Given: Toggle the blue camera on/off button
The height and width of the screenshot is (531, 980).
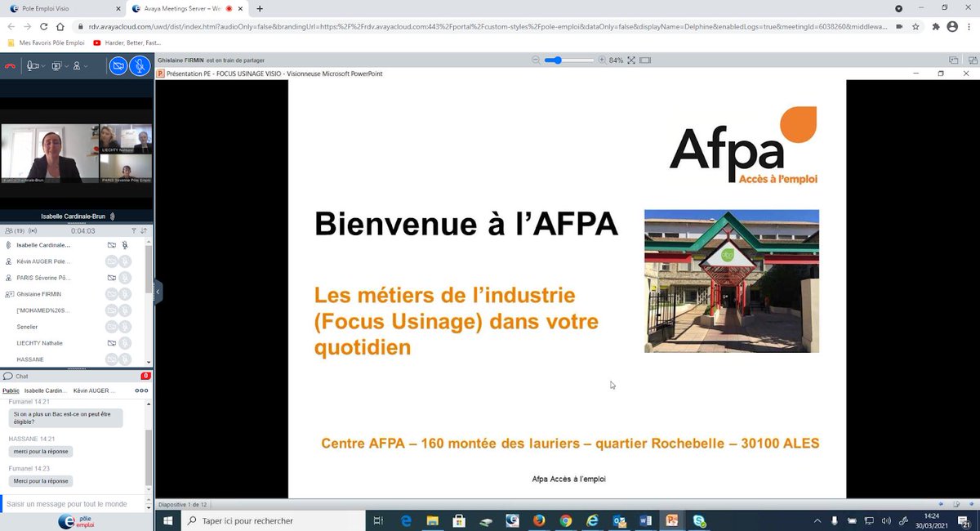Looking at the screenshot, I should click(118, 66).
